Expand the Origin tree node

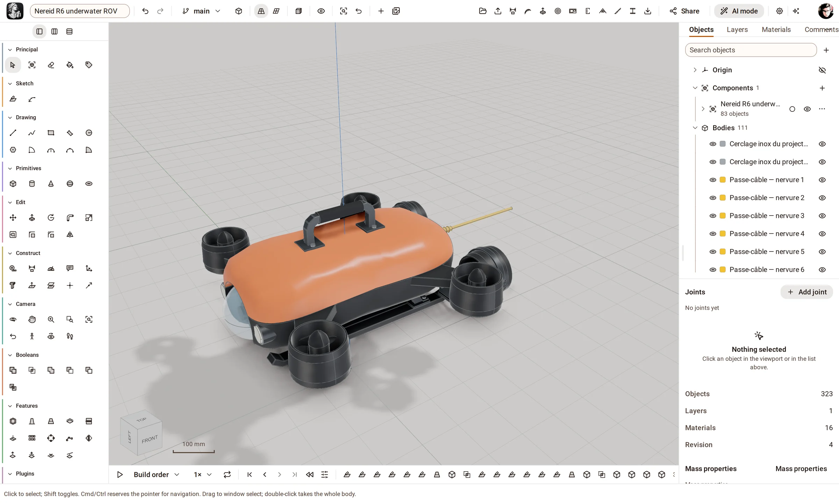coord(695,70)
